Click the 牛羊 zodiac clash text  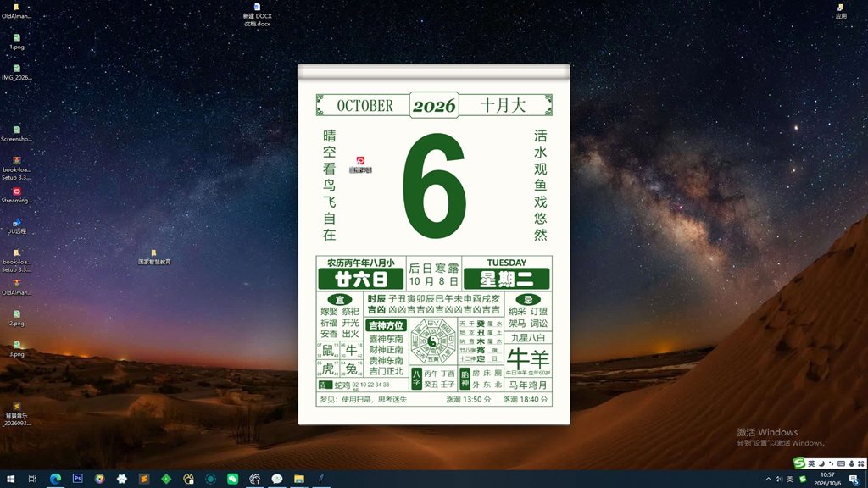coord(528,358)
